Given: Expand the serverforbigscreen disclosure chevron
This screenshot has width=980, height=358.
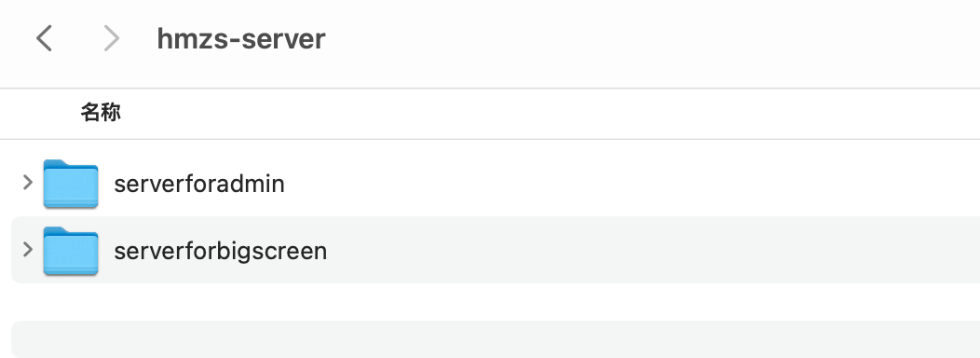Looking at the screenshot, I should (x=28, y=249).
